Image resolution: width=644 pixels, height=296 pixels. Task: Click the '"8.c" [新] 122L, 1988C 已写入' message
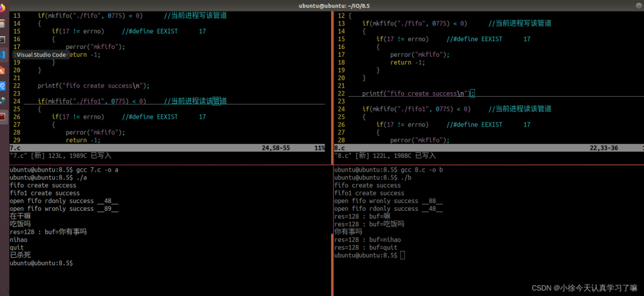point(385,156)
